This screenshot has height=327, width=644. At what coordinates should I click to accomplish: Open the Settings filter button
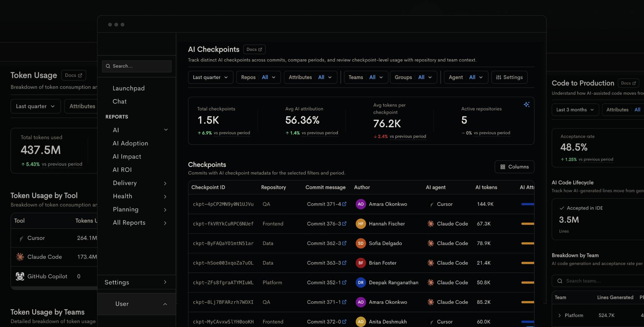(x=509, y=77)
